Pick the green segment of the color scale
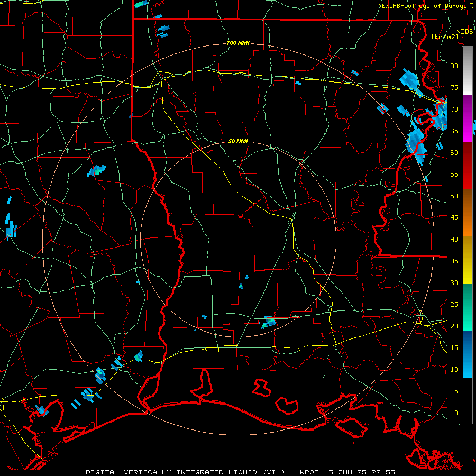Viewport: 476px width, 476px height. 467,307
